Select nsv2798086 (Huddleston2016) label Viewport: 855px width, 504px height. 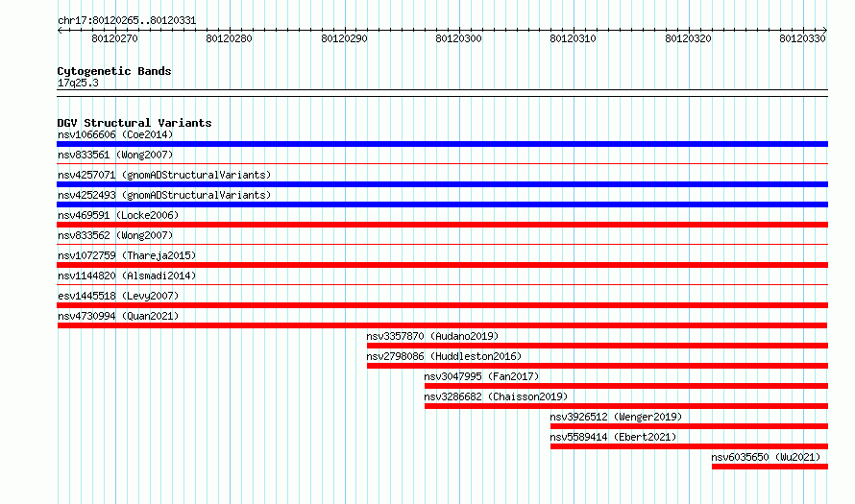tap(444, 356)
